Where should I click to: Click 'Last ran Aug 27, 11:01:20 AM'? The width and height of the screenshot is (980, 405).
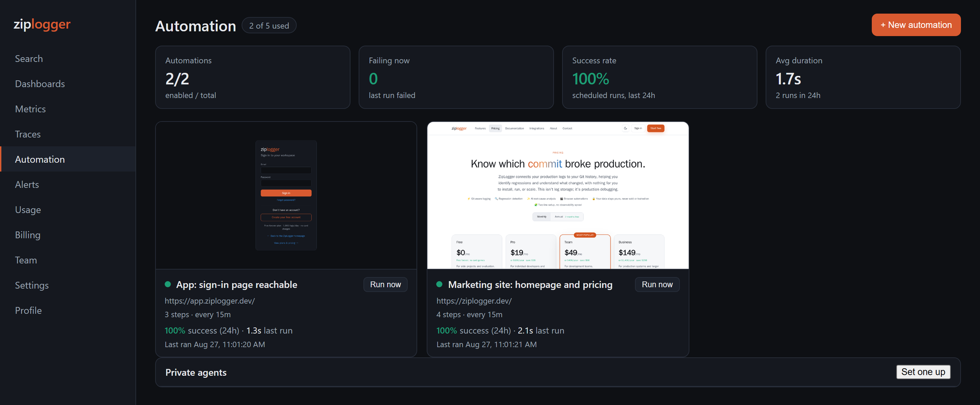click(215, 345)
